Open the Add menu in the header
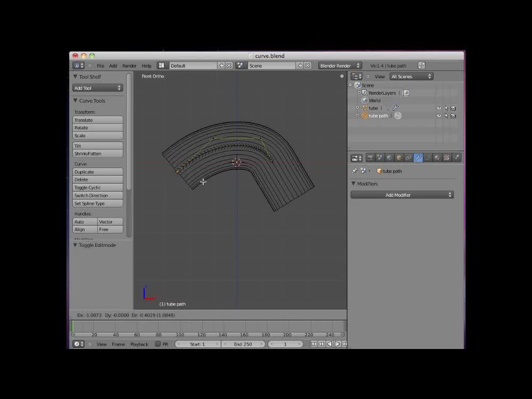 (x=113, y=65)
